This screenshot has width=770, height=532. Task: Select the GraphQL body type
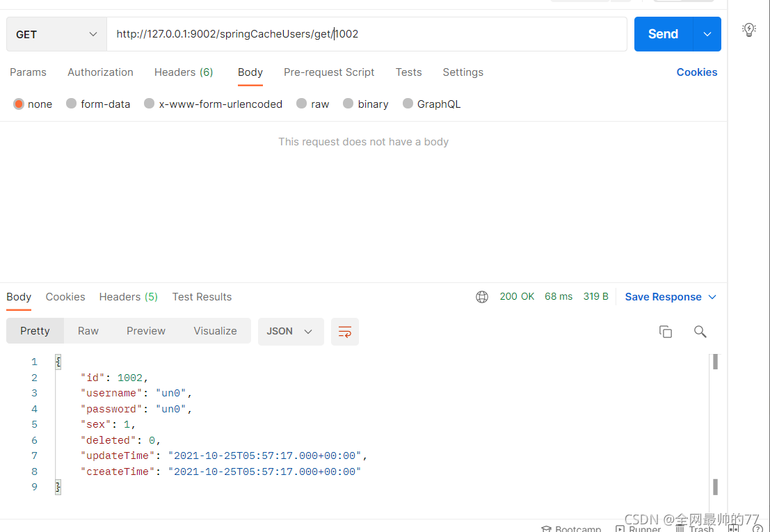point(431,104)
